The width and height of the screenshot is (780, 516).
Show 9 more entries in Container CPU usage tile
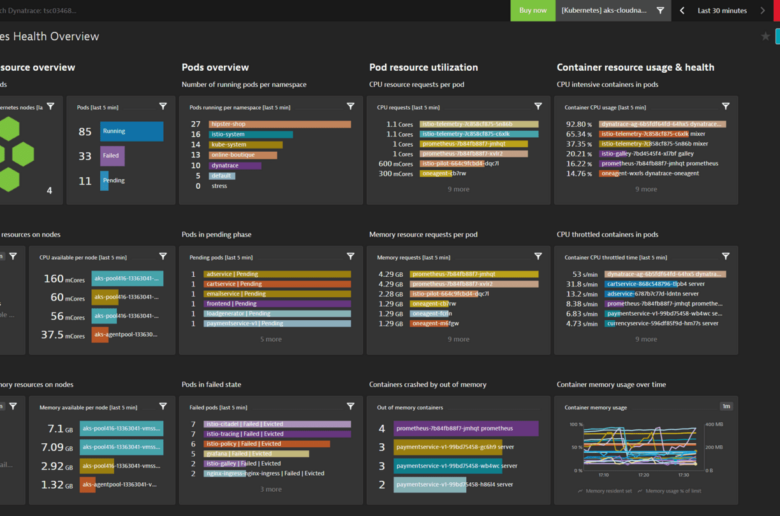(646, 189)
